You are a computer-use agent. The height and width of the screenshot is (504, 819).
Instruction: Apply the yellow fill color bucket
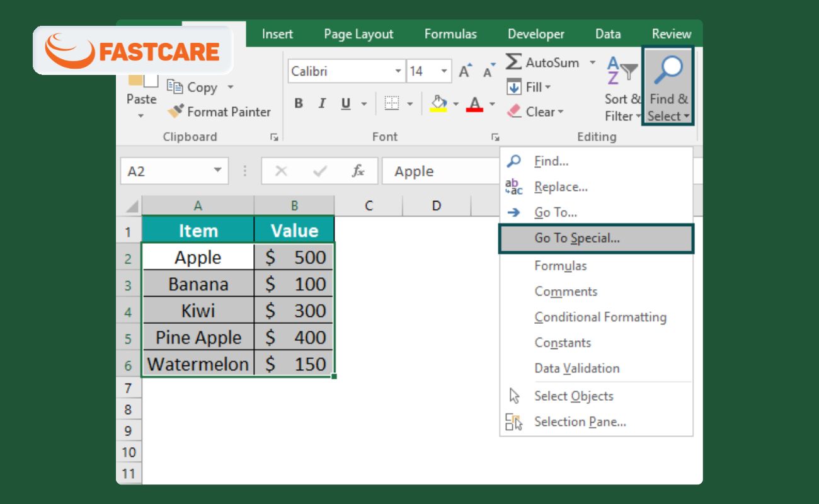pyautogui.click(x=438, y=104)
